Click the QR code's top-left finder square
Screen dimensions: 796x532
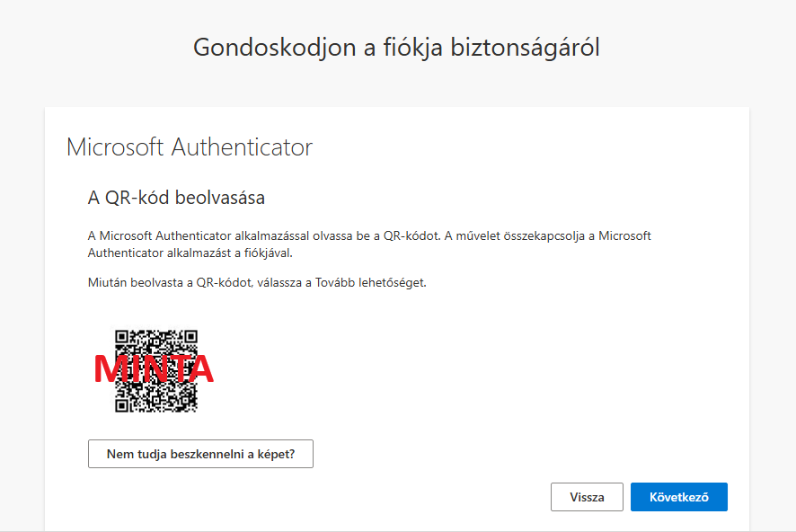tap(121, 336)
